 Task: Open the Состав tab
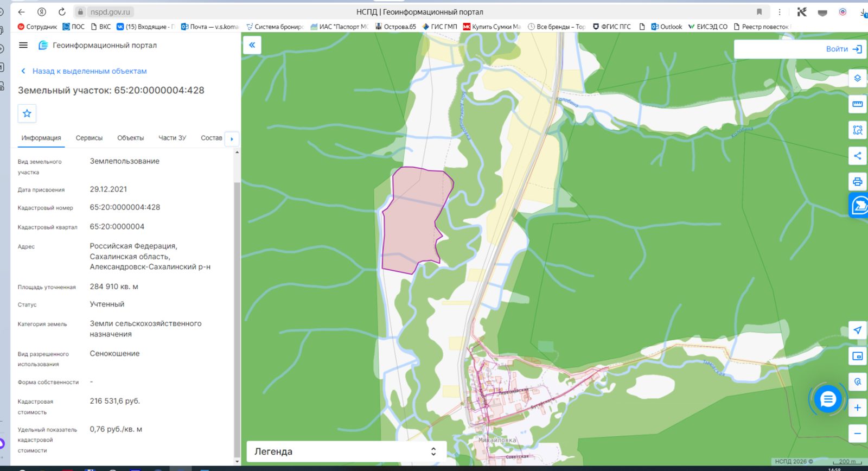point(212,138)
